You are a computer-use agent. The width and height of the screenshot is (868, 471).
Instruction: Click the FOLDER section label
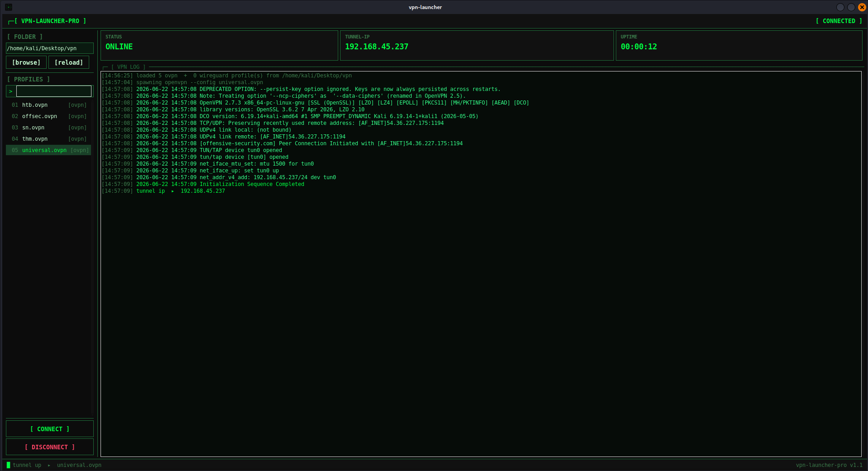[x=25, y=37]
